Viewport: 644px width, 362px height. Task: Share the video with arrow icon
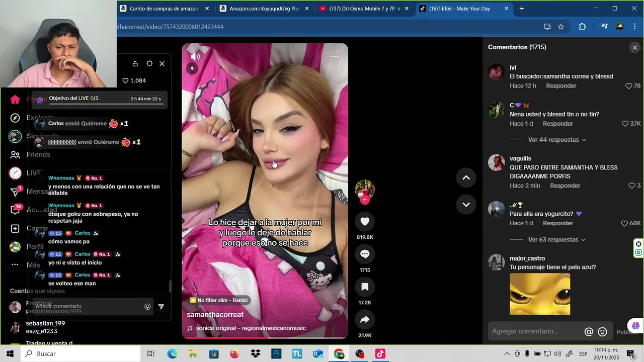click(365, 320)
